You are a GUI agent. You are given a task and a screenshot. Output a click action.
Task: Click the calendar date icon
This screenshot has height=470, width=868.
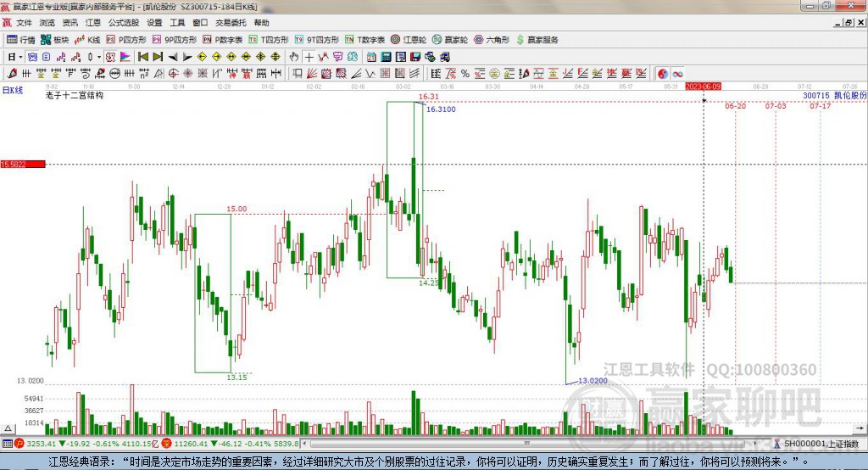[371, 57]
